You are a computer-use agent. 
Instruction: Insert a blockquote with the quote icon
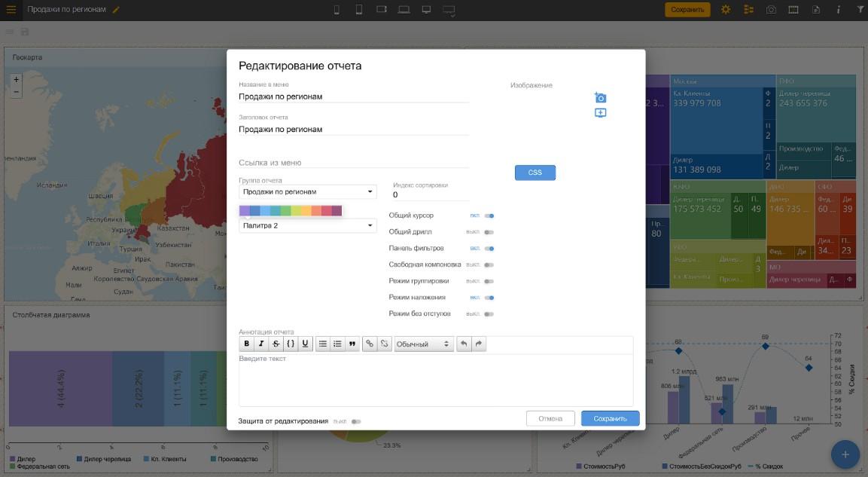[x=352, y=344]
